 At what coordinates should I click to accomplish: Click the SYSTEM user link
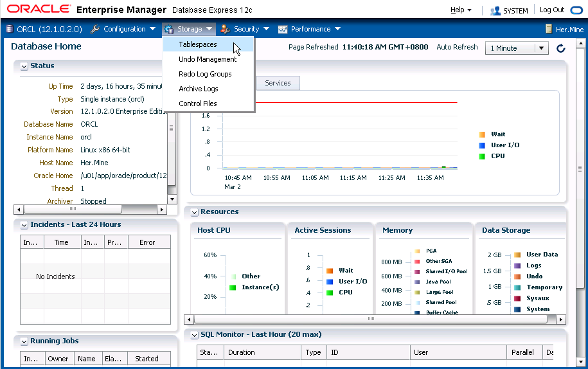click(x=515, y=10)
